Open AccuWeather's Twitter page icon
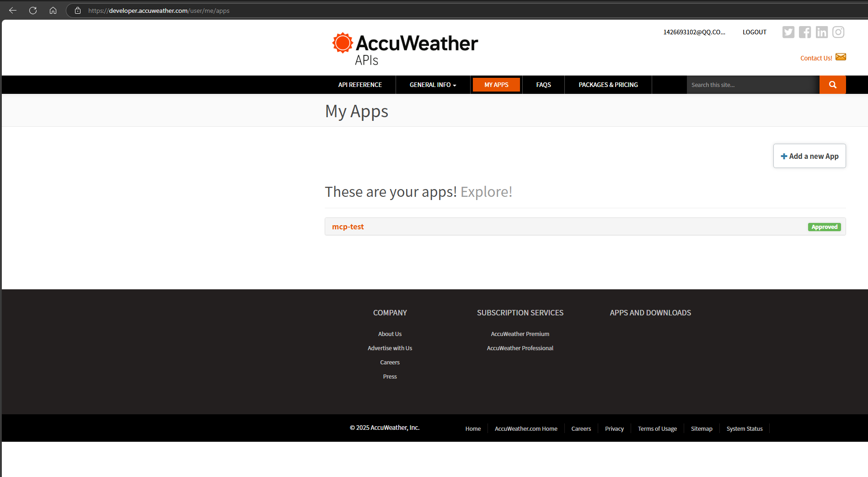This screenshot has height=477, width=868. pos(788,32)
